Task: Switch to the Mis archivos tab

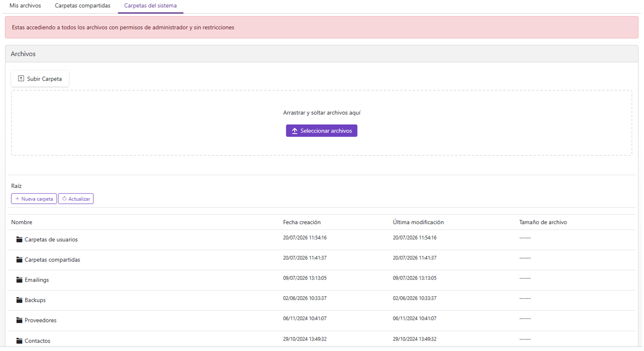Action: point(25,6)
